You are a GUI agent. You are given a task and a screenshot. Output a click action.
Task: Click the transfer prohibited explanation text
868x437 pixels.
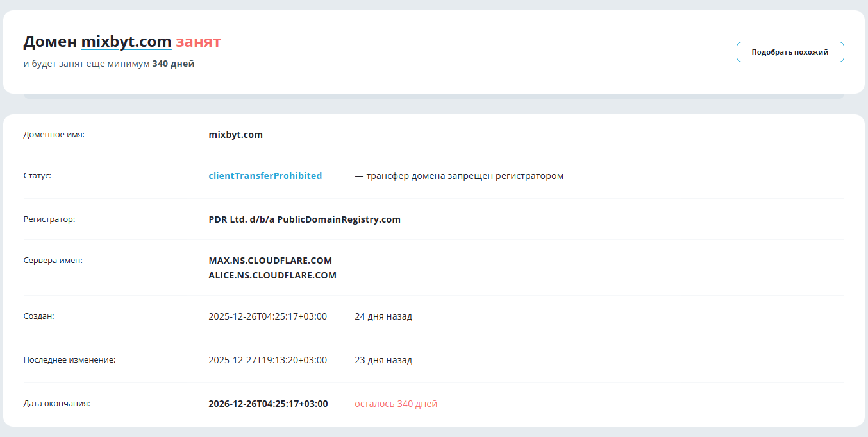[x=459, y=176]
